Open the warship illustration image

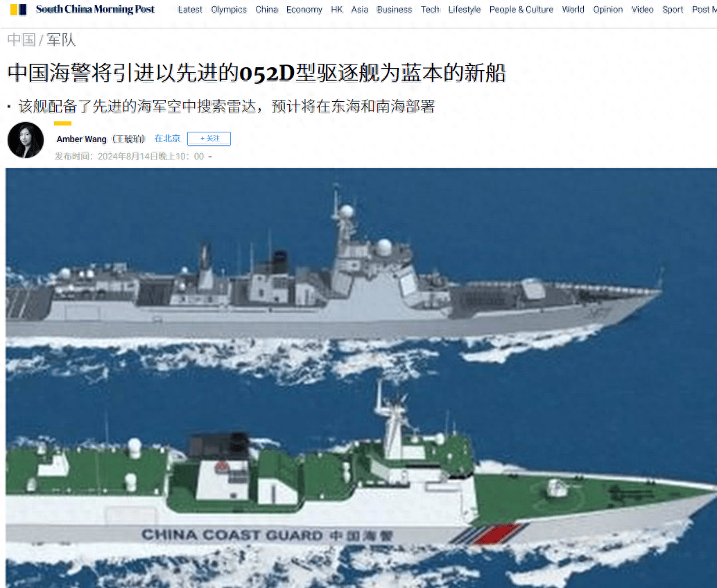point(361,378)
